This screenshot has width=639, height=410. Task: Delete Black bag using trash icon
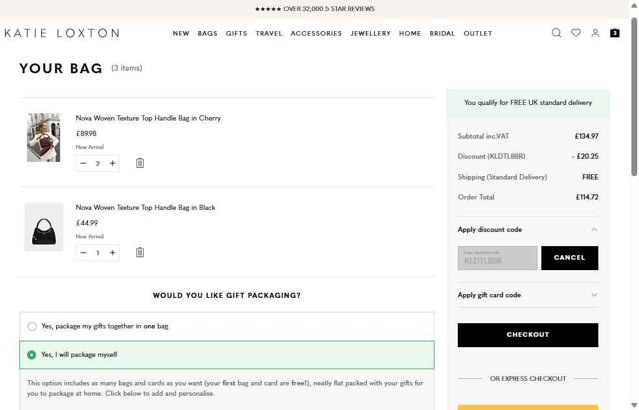point(140,252)
